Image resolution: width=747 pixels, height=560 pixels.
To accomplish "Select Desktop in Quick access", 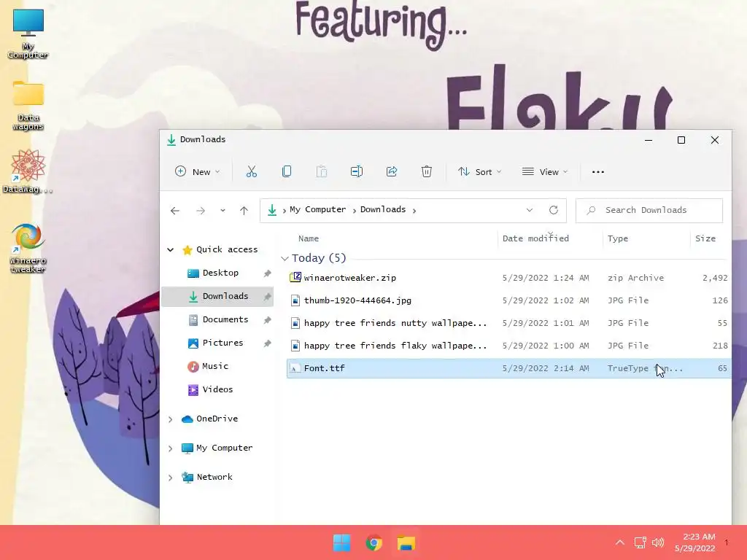I will 217,273.
